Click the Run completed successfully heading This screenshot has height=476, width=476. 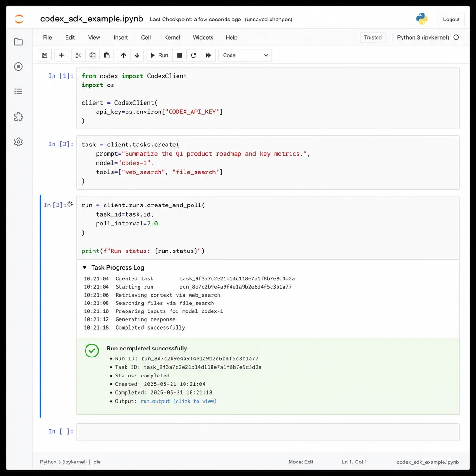click(x=146, y=349)
